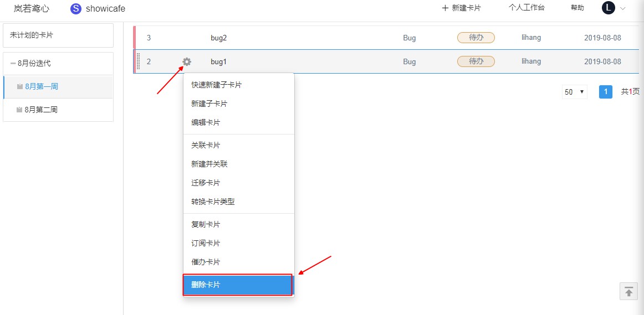Choose 编辑卡片 in the context menu

click(x=206, y=122)
